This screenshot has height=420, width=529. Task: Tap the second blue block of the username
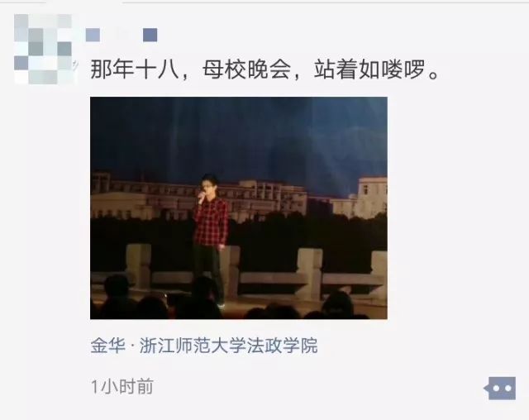click(x=150, y=35)
